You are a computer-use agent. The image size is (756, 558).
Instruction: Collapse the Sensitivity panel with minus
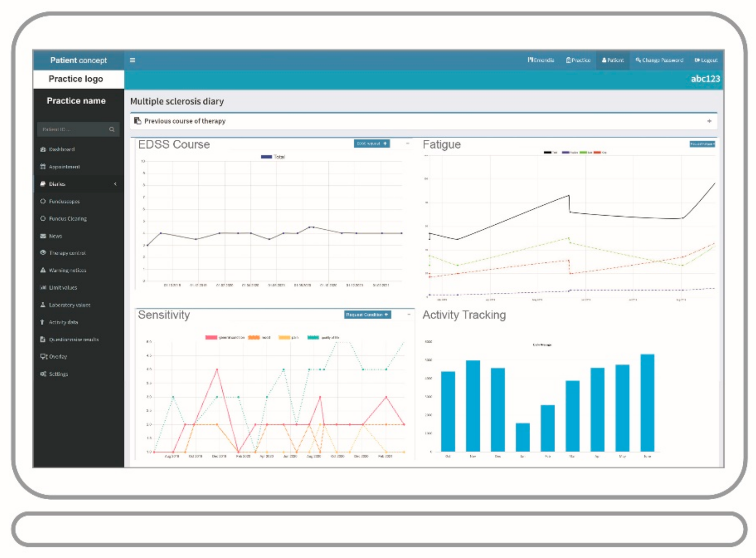click(408, 314)
